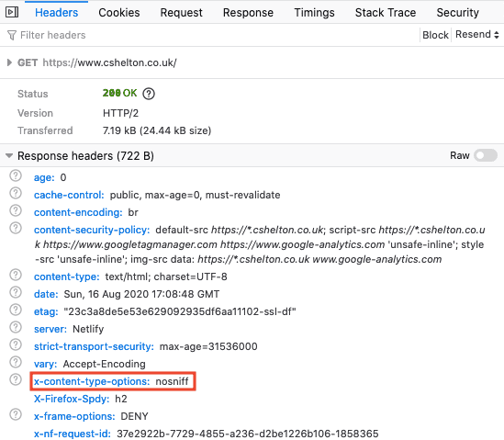Screen dimensions: 504x440
Task: Click the nosniff header value
Action: 172,381
